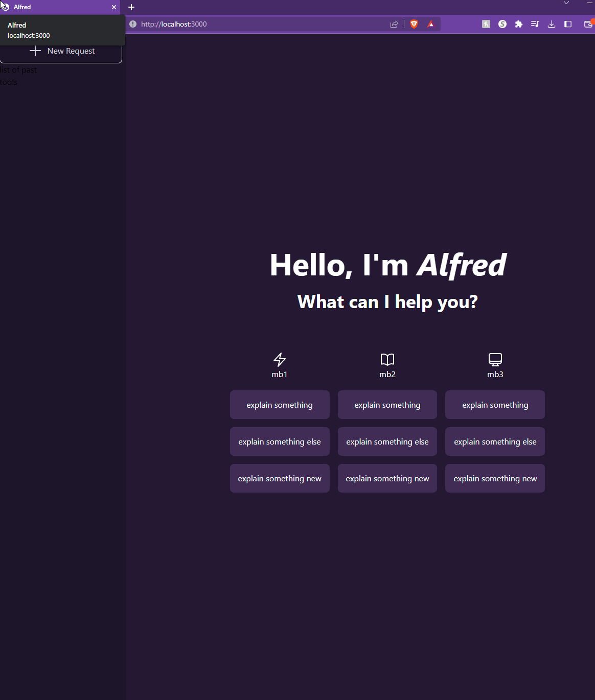Open the downloads icon in the toolbar
Screen dimensions: 595x700
552,24
